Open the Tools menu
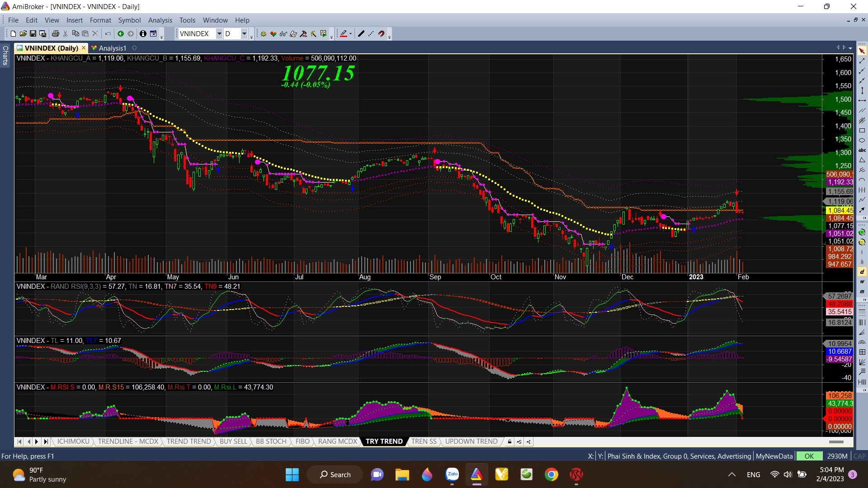The height and width of the screenshot is (488, 868). [187, 20]
